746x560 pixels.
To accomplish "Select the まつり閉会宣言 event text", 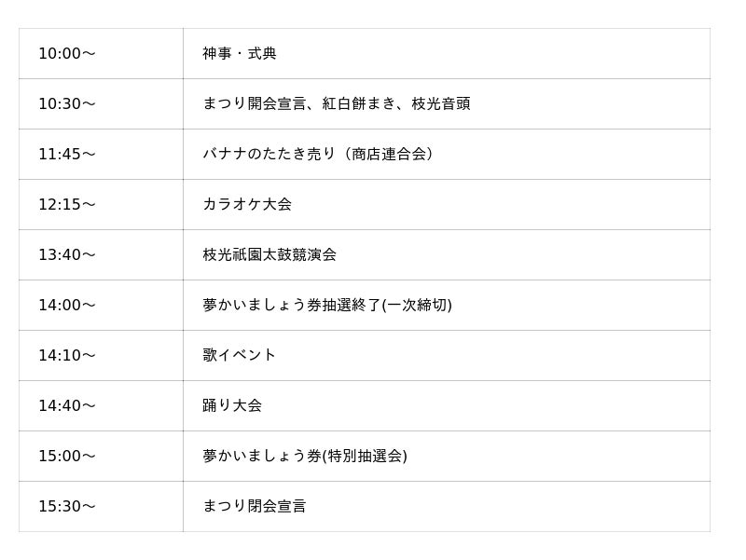I will pyautogui.click(x=255, y=507).
